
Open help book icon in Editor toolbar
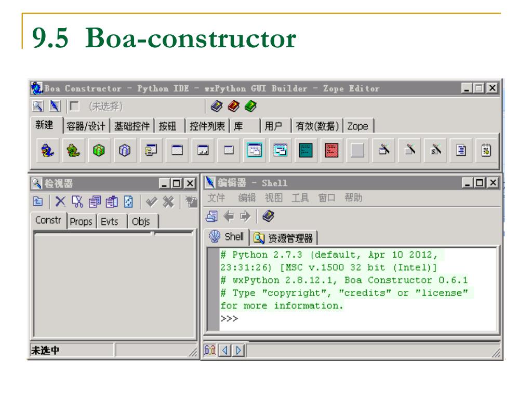tap(269, 216)
